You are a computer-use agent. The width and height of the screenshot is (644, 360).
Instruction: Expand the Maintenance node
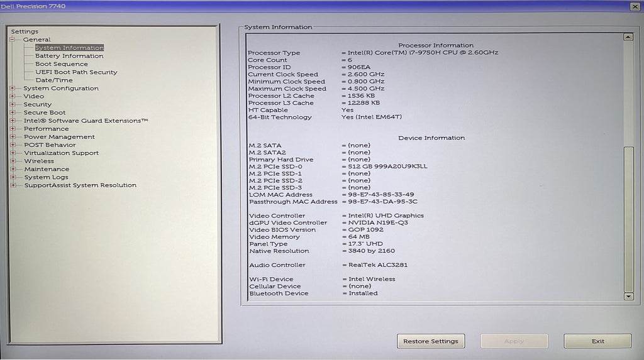[13, 169]
